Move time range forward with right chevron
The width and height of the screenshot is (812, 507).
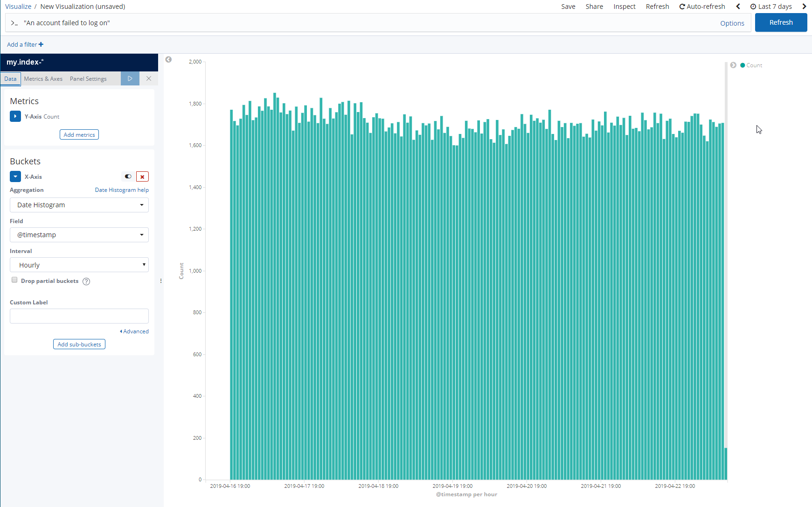804,7
